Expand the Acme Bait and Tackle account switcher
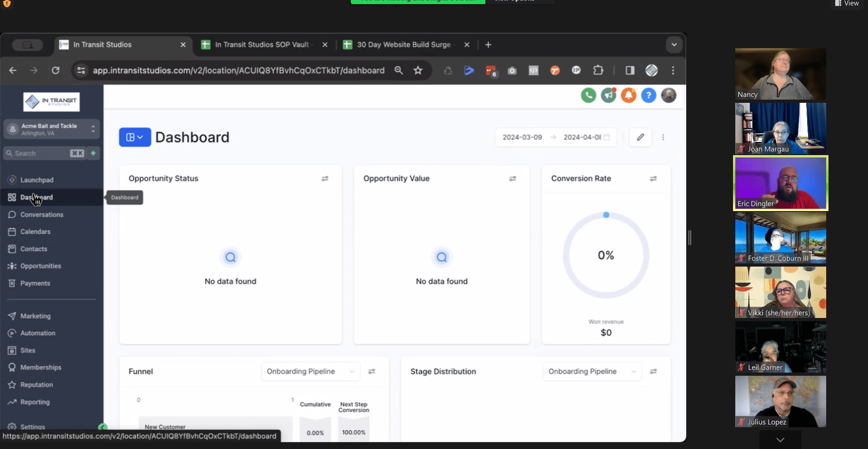 (51, 129)
